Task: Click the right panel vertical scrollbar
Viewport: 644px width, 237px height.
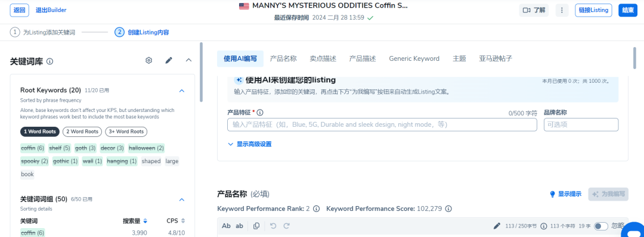Action: tap(634, 58)
